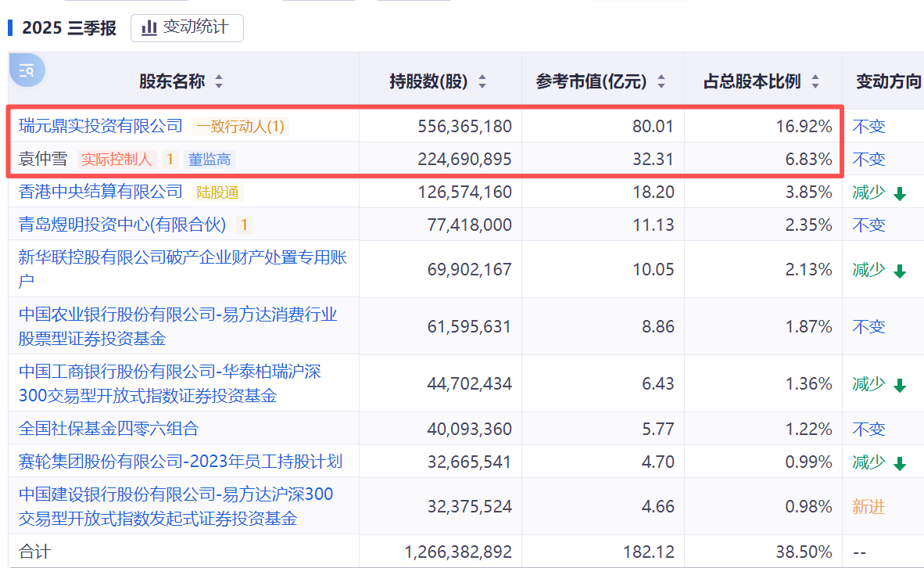Open 青岛煜明投资中心(有限合伙) link
This screenshot has width=924, height=568.
(122, 225)
